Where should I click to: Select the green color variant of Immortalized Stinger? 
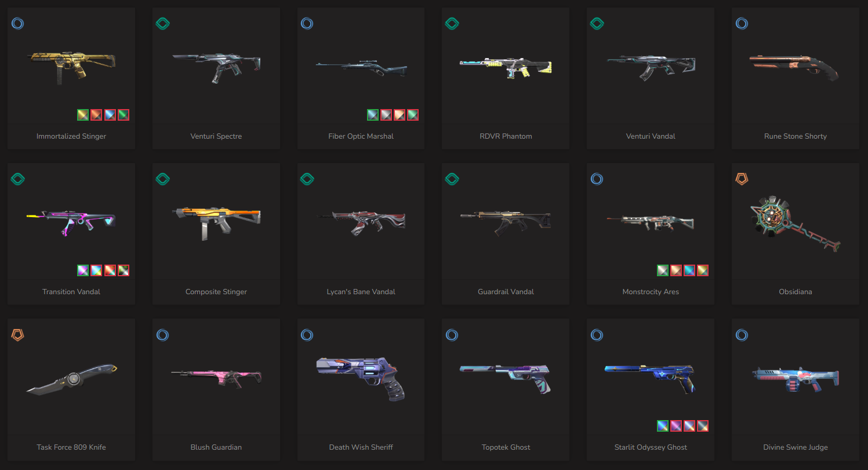pos(124,115)
